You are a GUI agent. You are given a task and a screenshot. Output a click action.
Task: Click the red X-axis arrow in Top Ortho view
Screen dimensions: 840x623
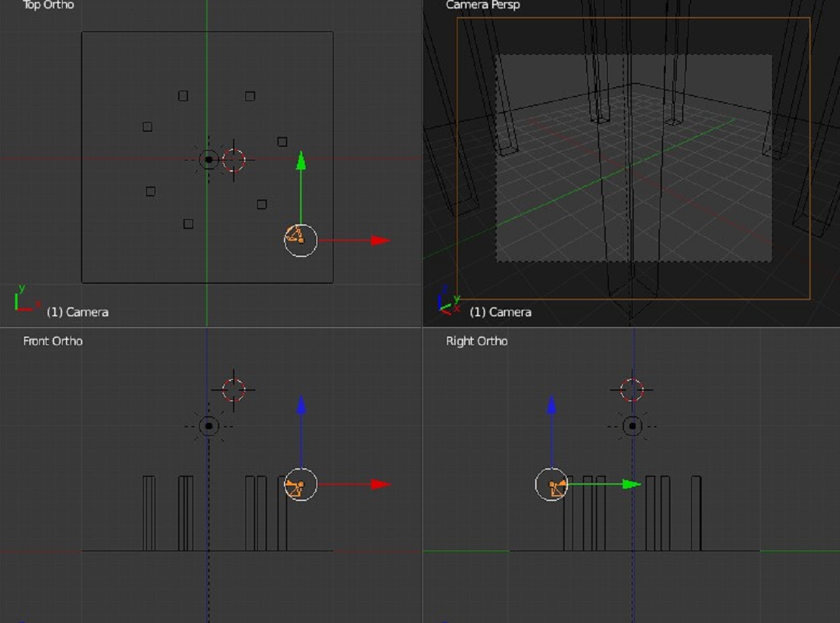381,241
